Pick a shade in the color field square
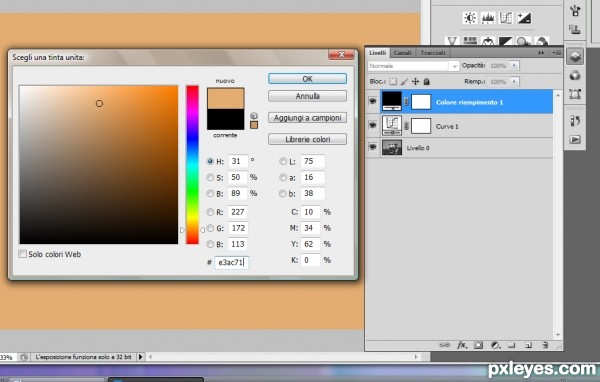The image size is (600, 382). coord(99,165)
